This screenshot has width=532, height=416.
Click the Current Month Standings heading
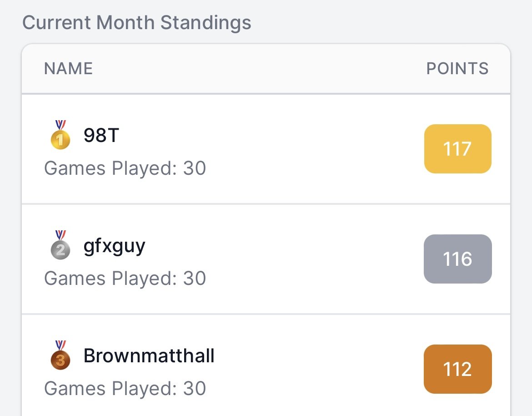[x=137, y=23]
